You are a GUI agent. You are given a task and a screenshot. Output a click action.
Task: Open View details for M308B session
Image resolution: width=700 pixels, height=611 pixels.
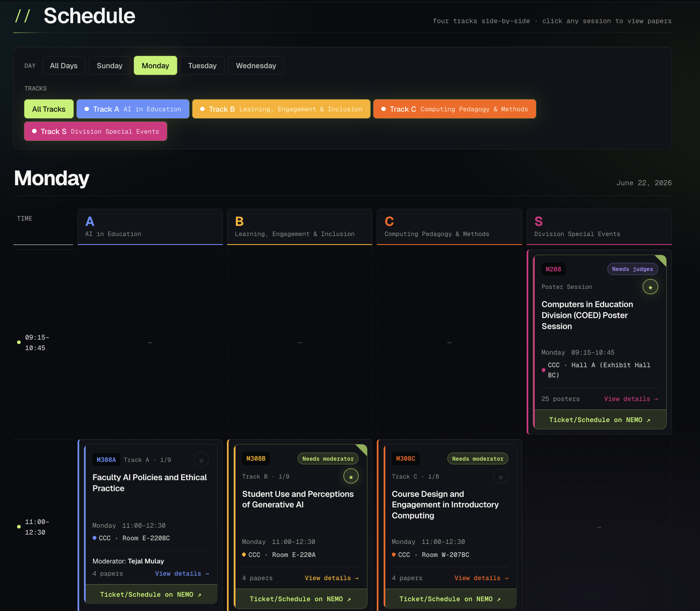(332, 578)
